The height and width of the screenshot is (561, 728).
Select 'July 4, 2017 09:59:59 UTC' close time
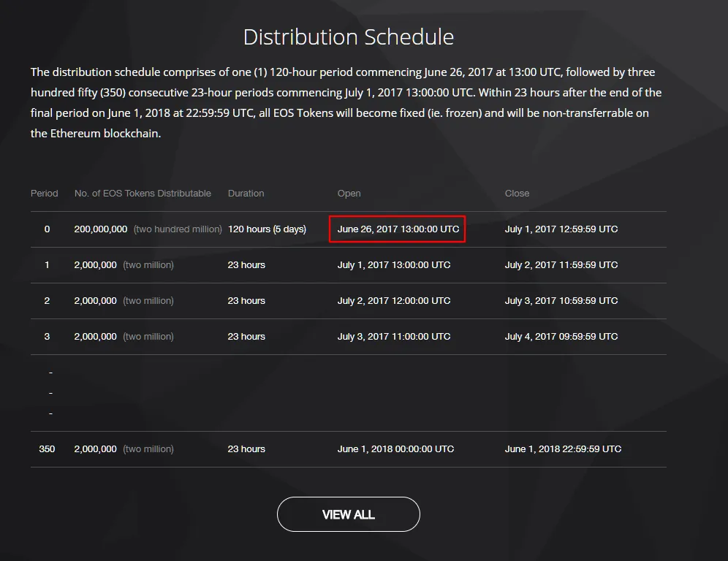click(561, 337)
